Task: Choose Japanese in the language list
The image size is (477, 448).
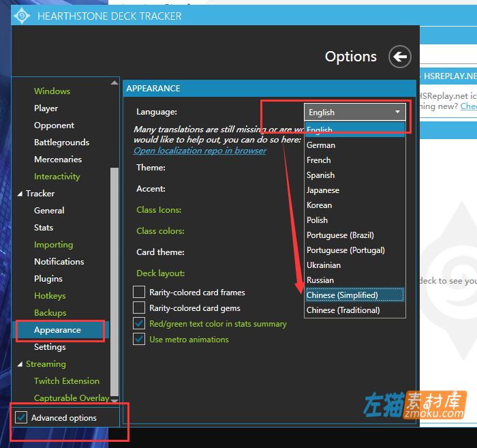Action: pyautogui.click(x=322, y=190)
